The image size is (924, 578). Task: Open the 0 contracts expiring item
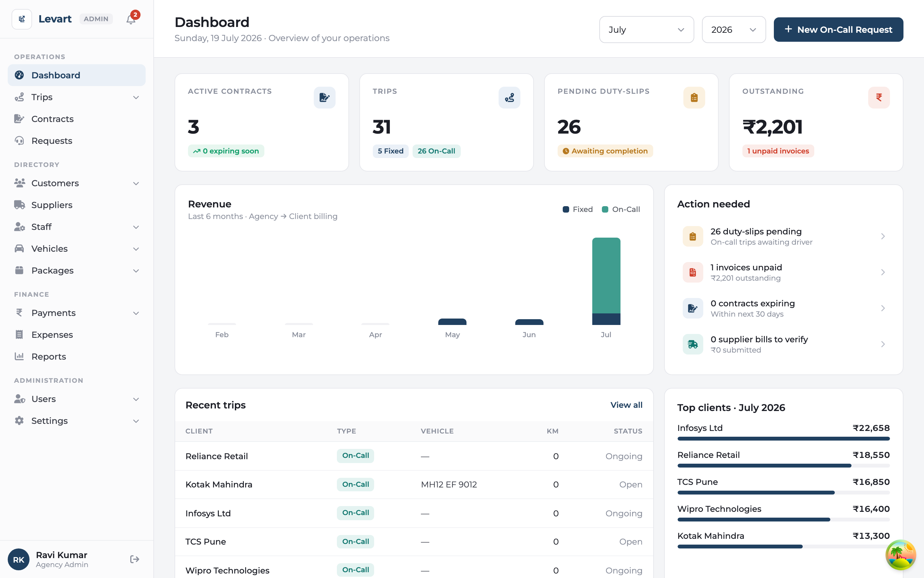click(x=783, y=308)
